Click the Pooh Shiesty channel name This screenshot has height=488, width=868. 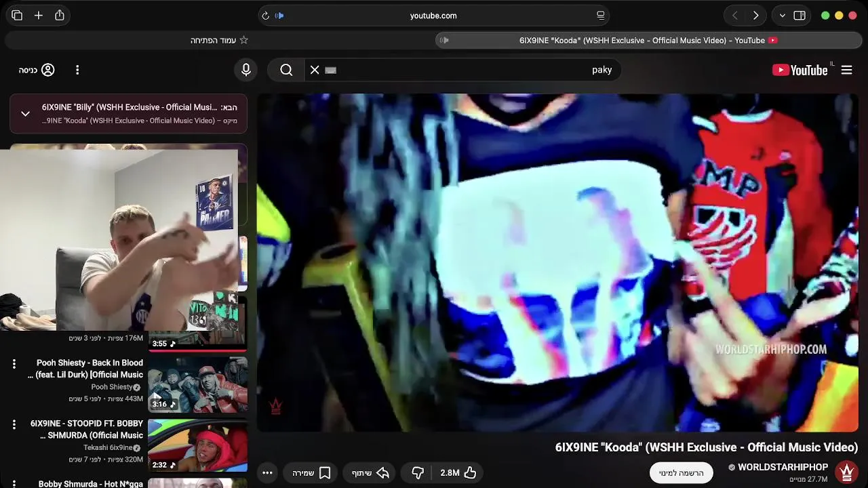point(111,387)
